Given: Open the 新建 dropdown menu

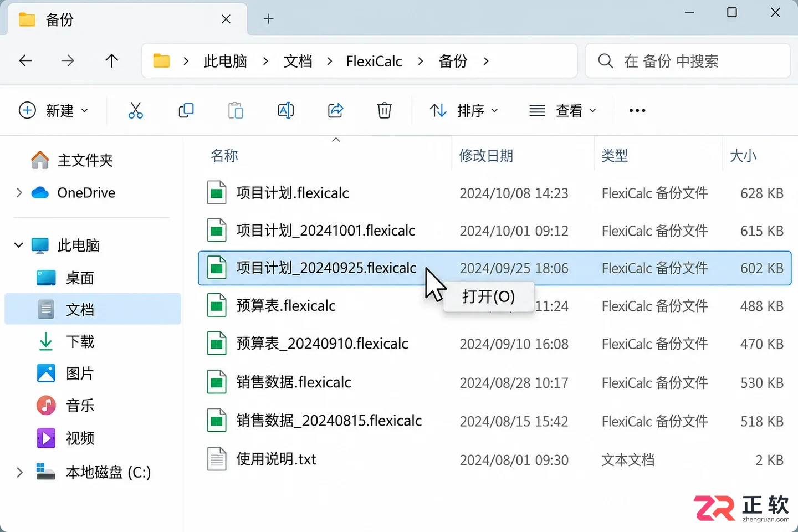Looking at the screenshot, I should point(53,110).
